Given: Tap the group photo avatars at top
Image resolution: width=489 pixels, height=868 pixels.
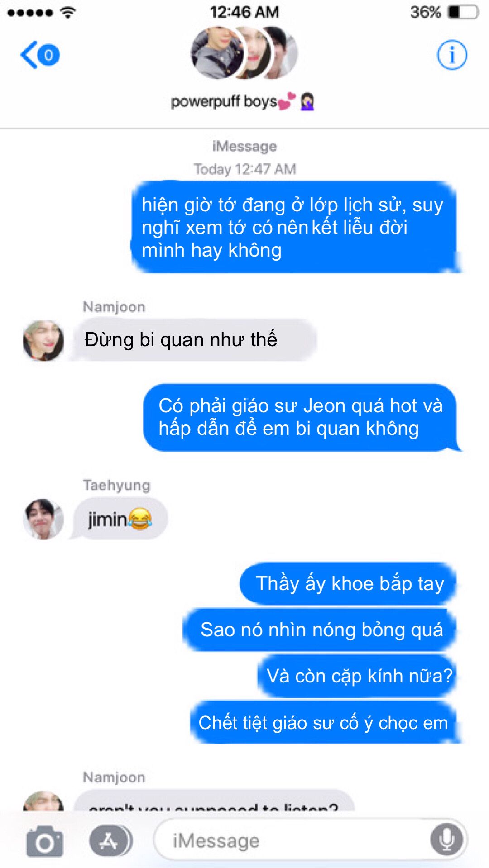Looking at the screenshot, I should click(x=244, y=53).
